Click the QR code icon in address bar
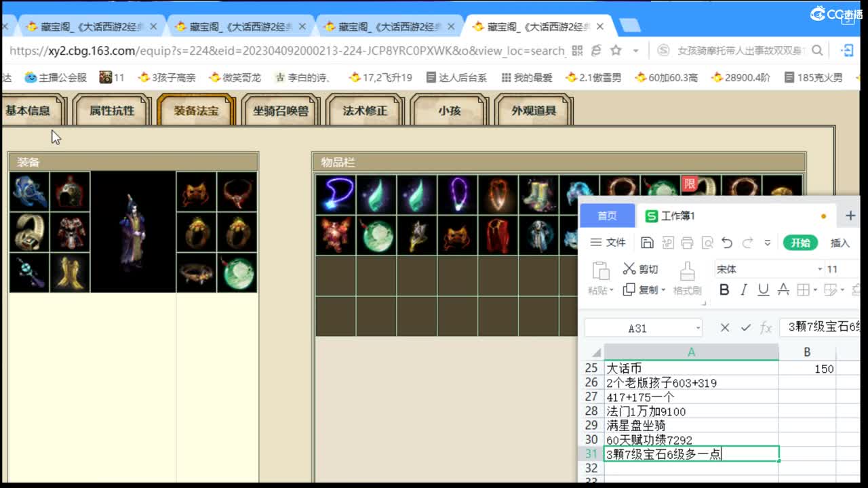 coord(577,50)
